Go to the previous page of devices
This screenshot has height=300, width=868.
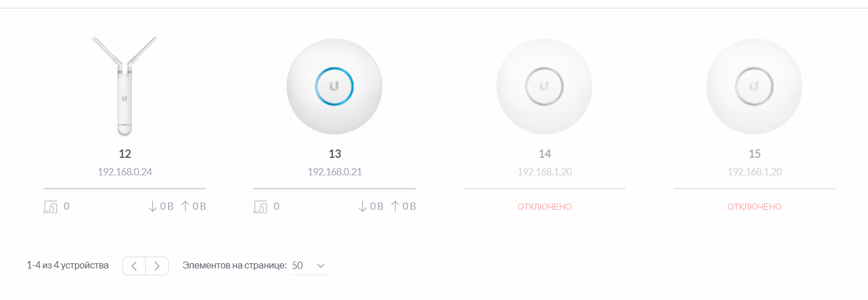pyautogui.click(x=134, y=266)
